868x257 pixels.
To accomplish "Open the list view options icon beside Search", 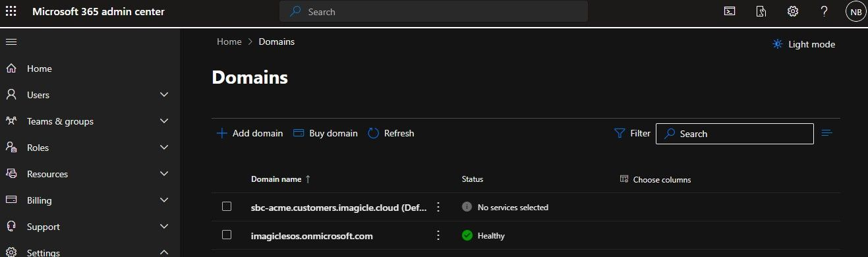I will (x=827, y=133).
